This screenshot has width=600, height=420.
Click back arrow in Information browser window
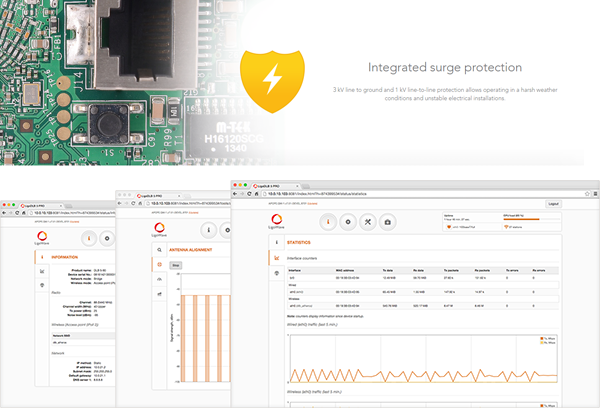(x=4, y=213)
